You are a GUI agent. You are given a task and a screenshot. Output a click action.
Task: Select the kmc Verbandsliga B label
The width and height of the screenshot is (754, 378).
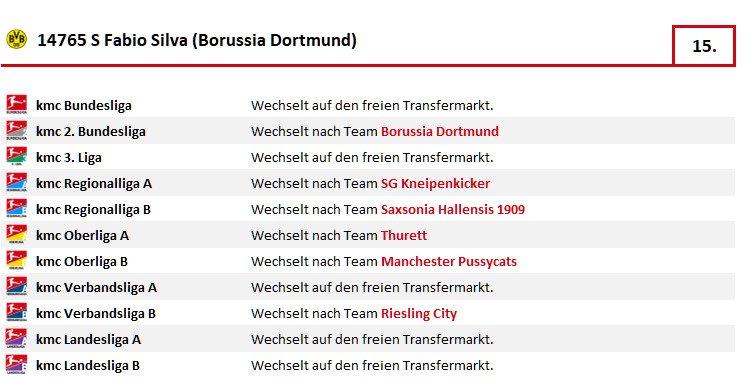point(96,314)
